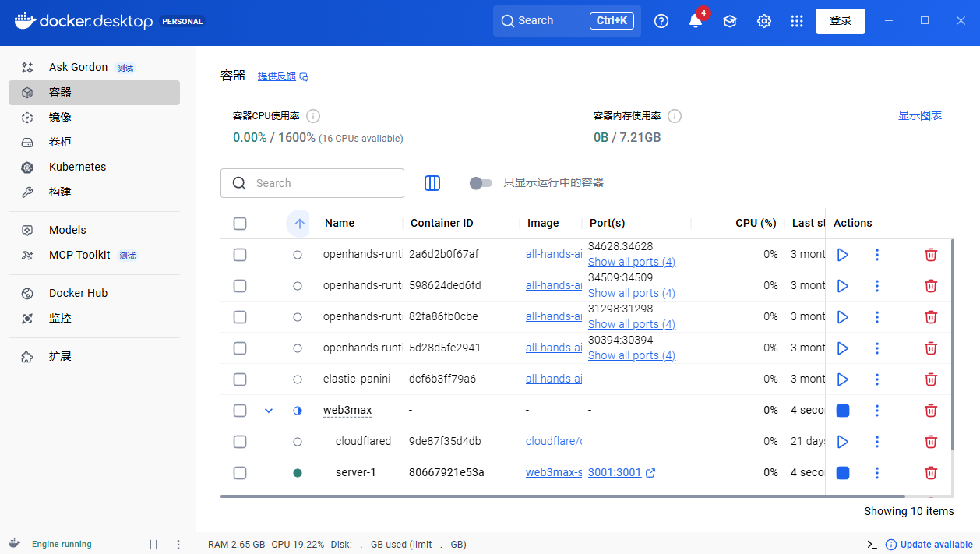Focus the containers Search field
Screen dimensions: 980x554
pos(312,183)
